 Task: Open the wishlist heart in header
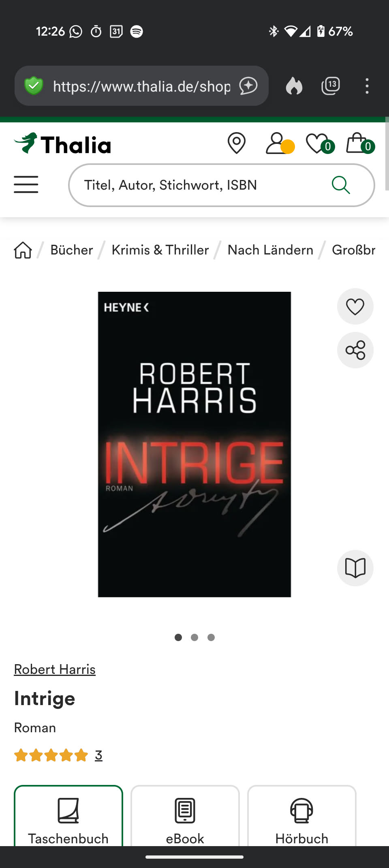[x=320, y=143]
